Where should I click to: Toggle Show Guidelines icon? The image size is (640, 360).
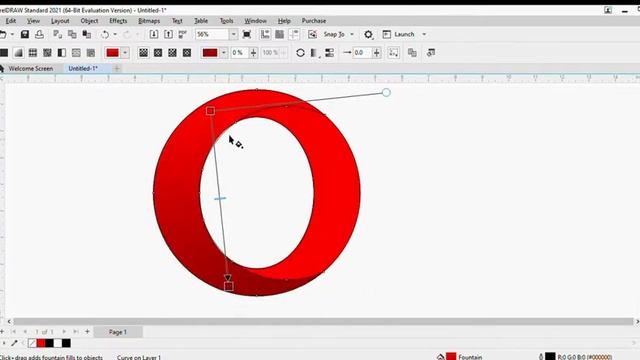tap(294, 34)
